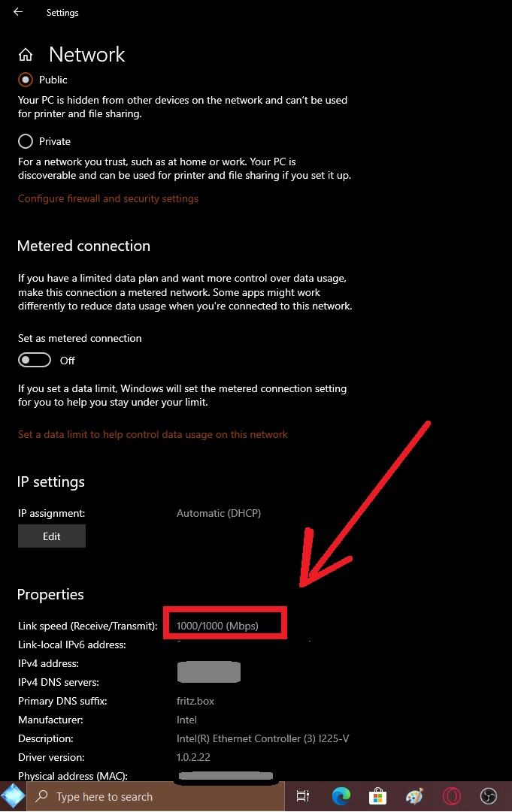Select the Private network profile
Screen dimensions: 512x812
click(26, 141)
